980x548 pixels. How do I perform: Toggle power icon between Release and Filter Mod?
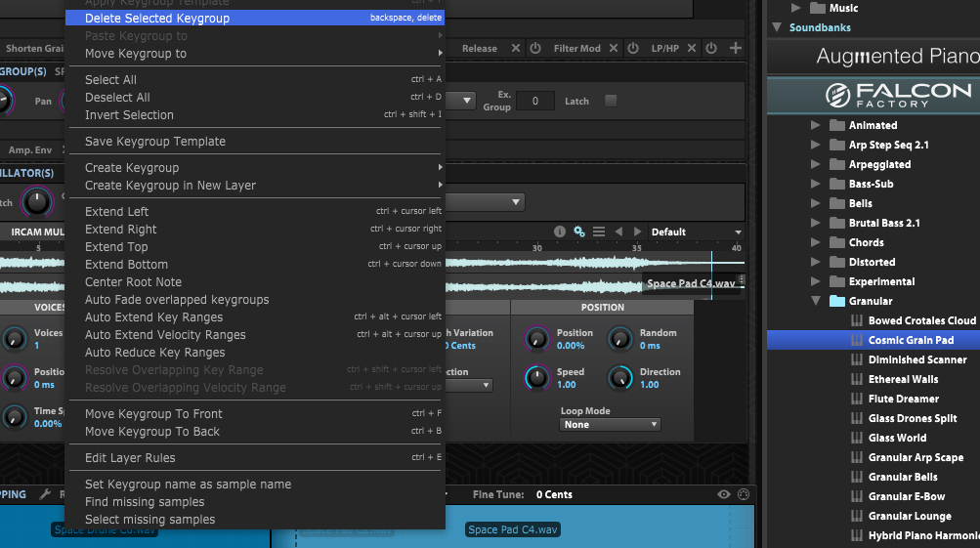point(535,48)
